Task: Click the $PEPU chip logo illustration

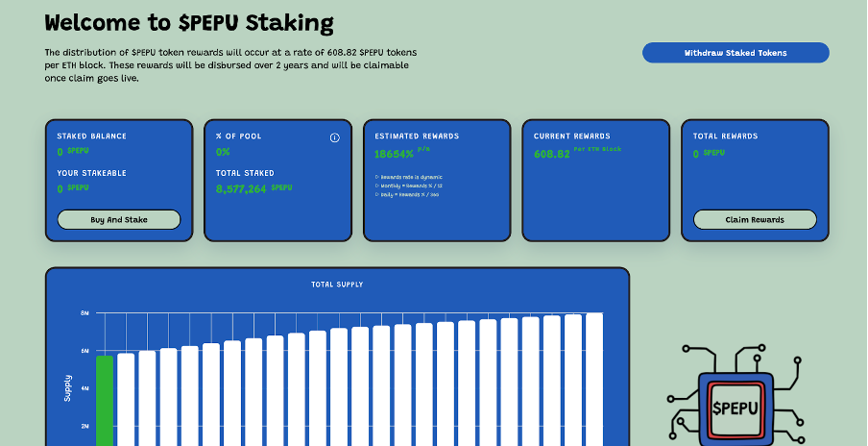Action: click(x=735, y=395)
